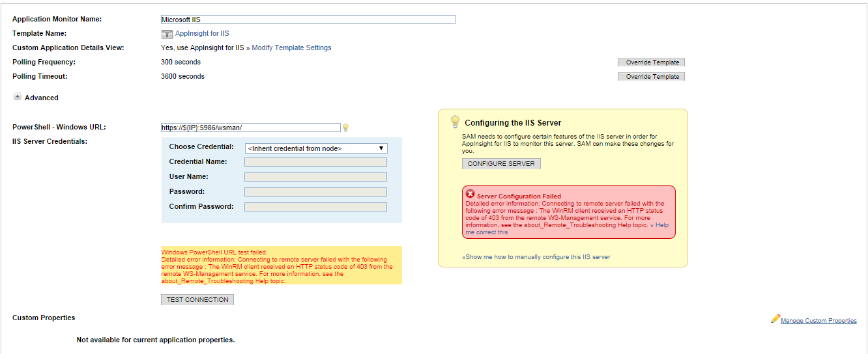Screen dimensions: 868x354
Task: Click 'Server Configuration Failed' heading
Action: [519, 197]
